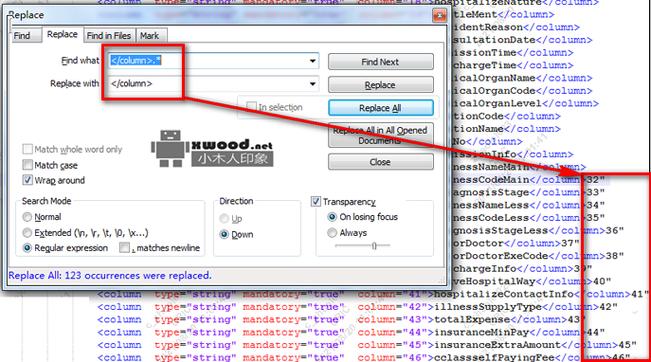Click the Replace All button
The width and height of the screenshot is (651, 362).
[x=380, y=108]
